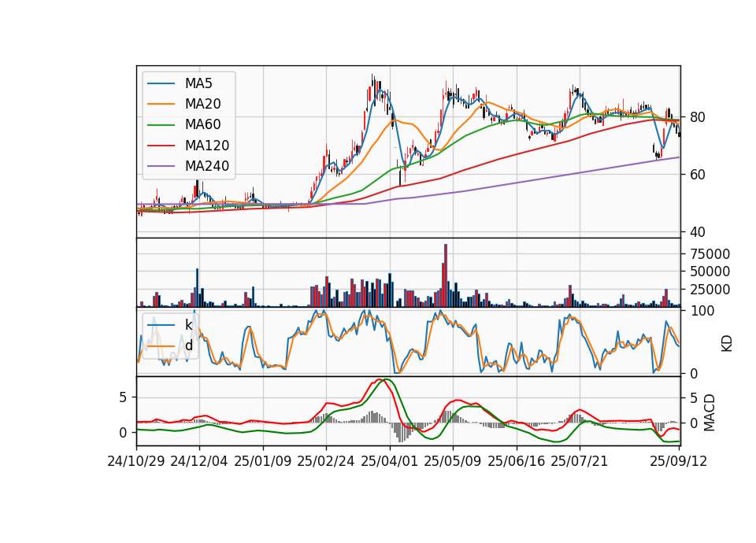Click the 25/07/21 date axis label
This screenshot has width=756, height=543.
580,461
